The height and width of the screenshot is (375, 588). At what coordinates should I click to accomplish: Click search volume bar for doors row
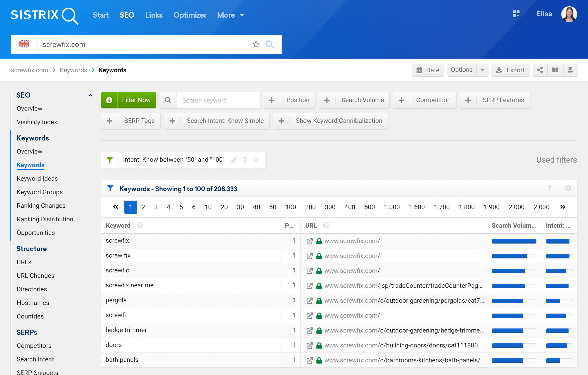click(x=514, y=345)
